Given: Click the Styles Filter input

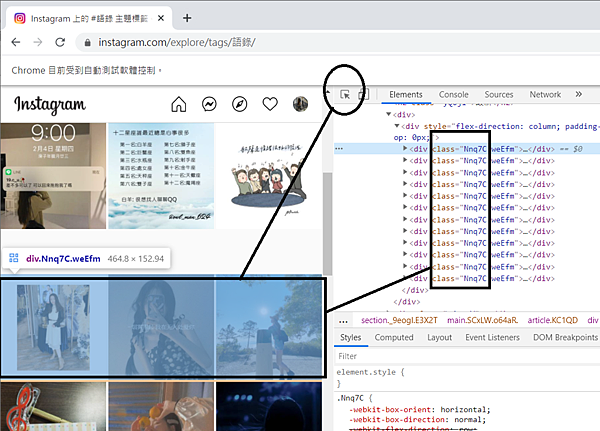Looking at the screenshot, I should coord(467,356).
